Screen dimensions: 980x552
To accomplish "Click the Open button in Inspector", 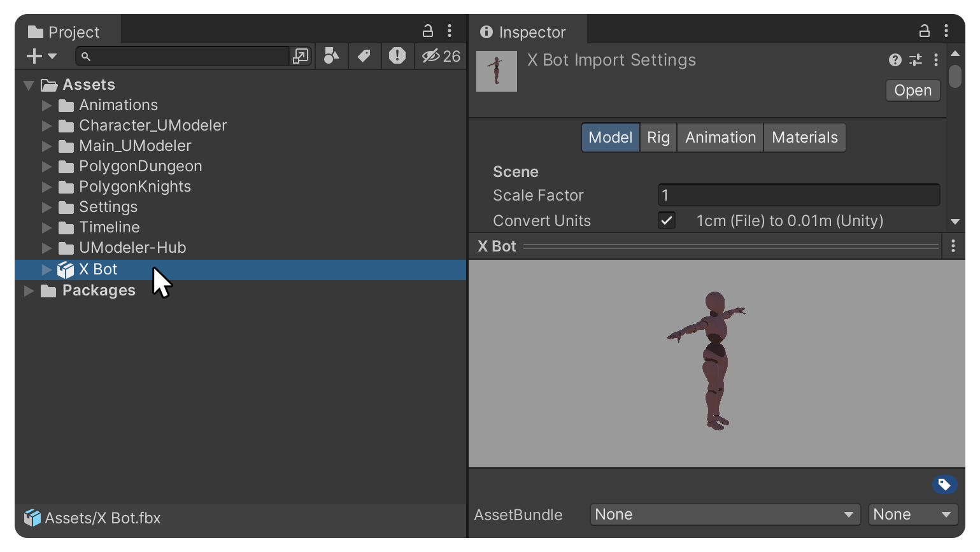I will 913,90.
